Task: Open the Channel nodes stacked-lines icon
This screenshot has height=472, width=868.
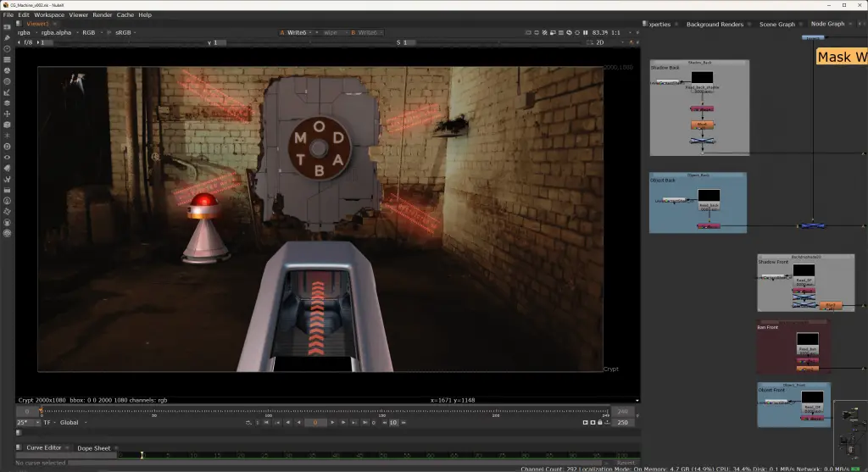Action: [x=7, y=60]
